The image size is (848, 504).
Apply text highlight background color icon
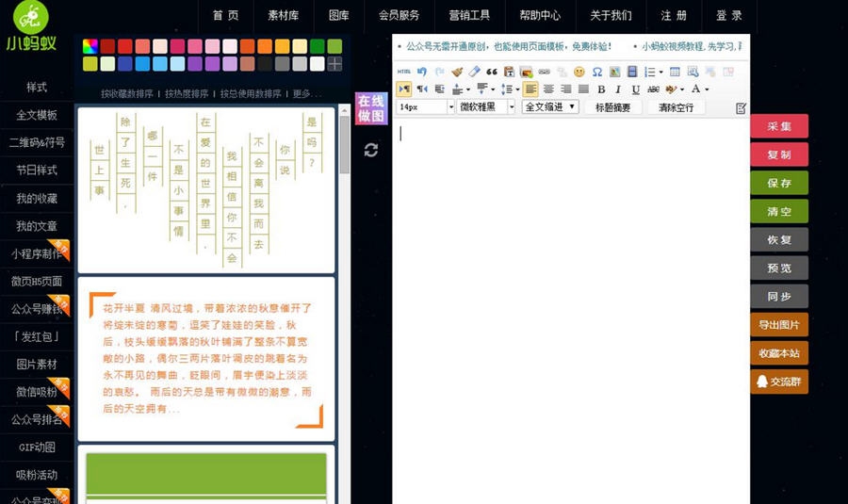[671, 89]
